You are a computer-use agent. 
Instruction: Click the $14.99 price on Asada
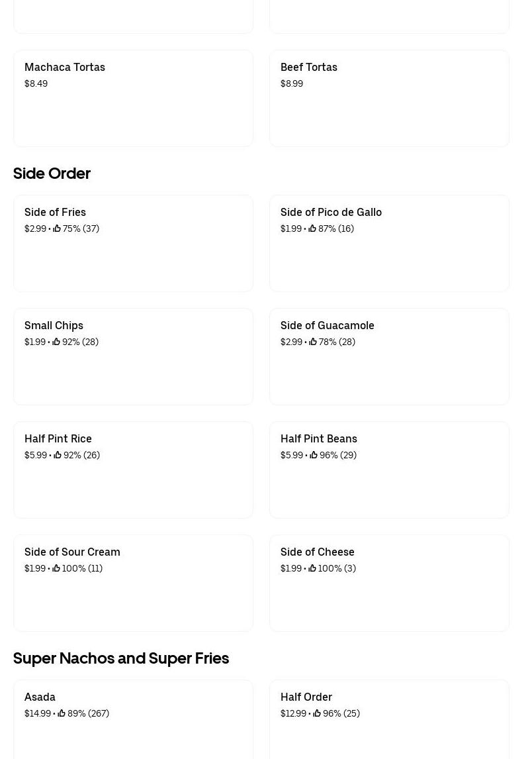click(x=38, y=713)
